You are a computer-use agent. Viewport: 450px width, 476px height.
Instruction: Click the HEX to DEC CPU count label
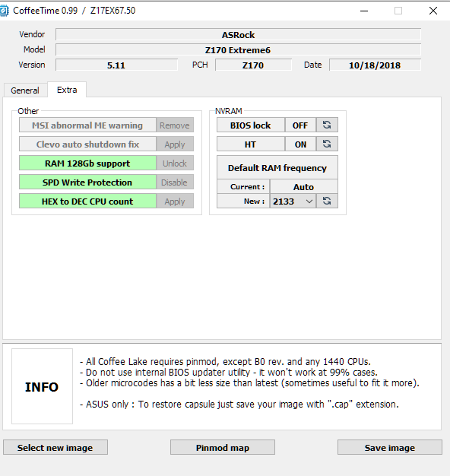tap(87, 201)
